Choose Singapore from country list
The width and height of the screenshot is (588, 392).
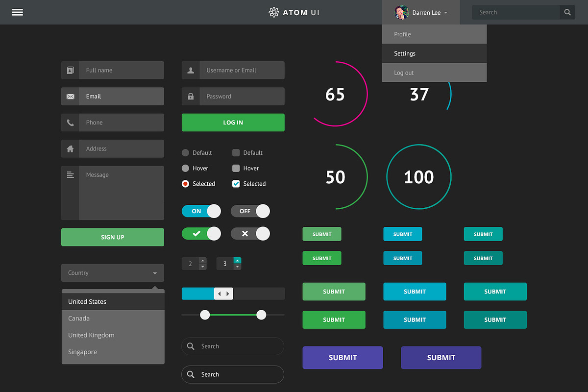113,352
